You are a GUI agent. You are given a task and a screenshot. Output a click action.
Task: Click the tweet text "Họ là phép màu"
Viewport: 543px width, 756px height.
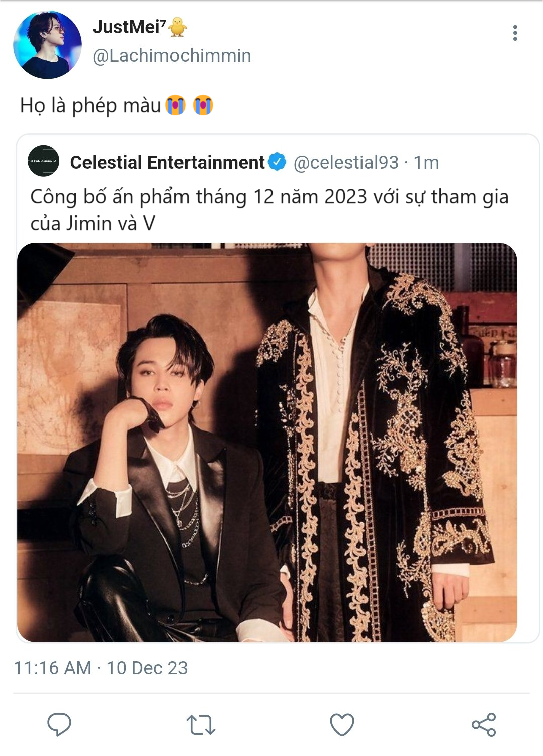90,105
